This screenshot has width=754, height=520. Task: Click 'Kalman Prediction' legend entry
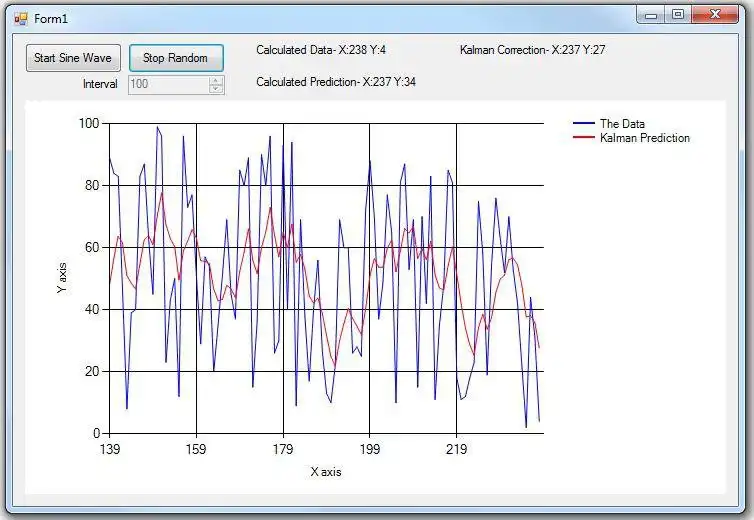click(645, 138)
